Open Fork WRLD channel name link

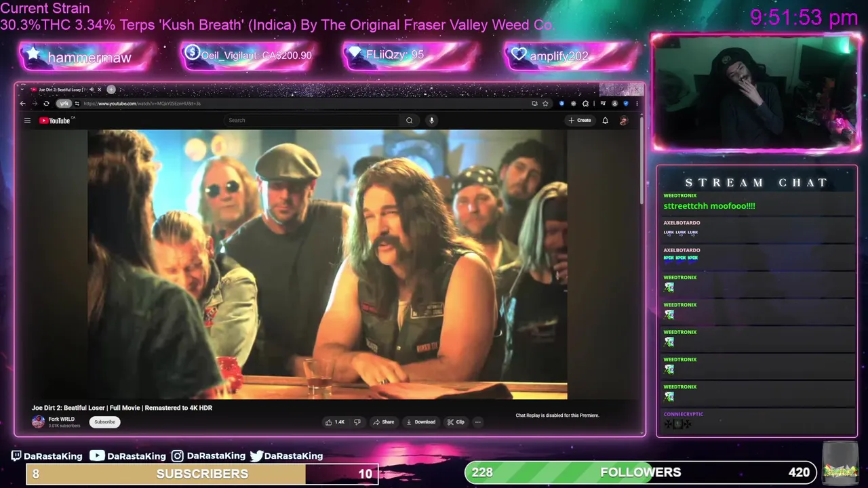62,420
